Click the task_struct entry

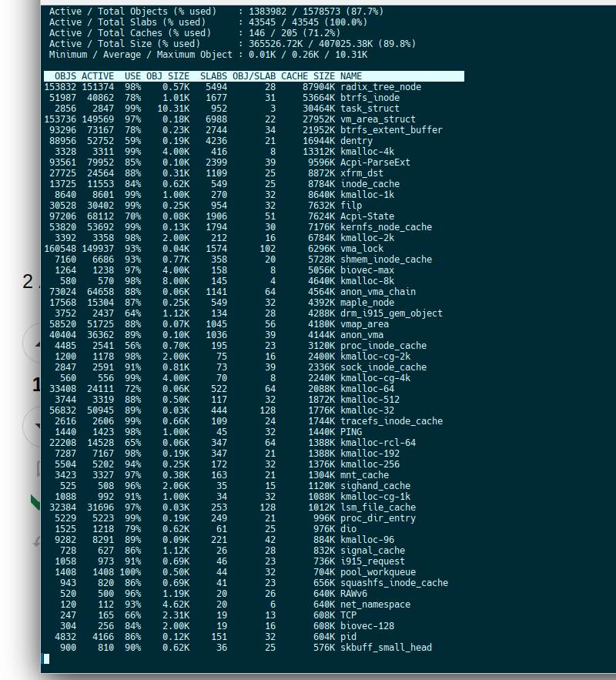370,109
